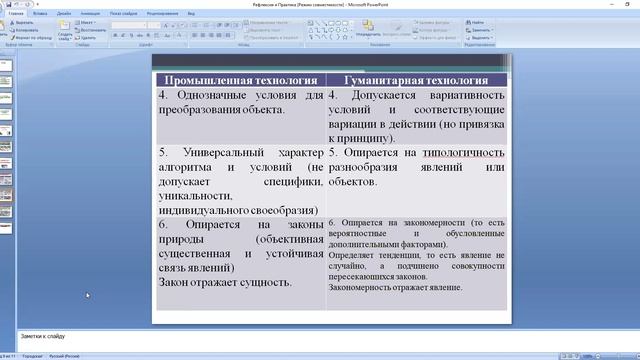
Task: Clear all text formatting
Action: click(182, 25)
